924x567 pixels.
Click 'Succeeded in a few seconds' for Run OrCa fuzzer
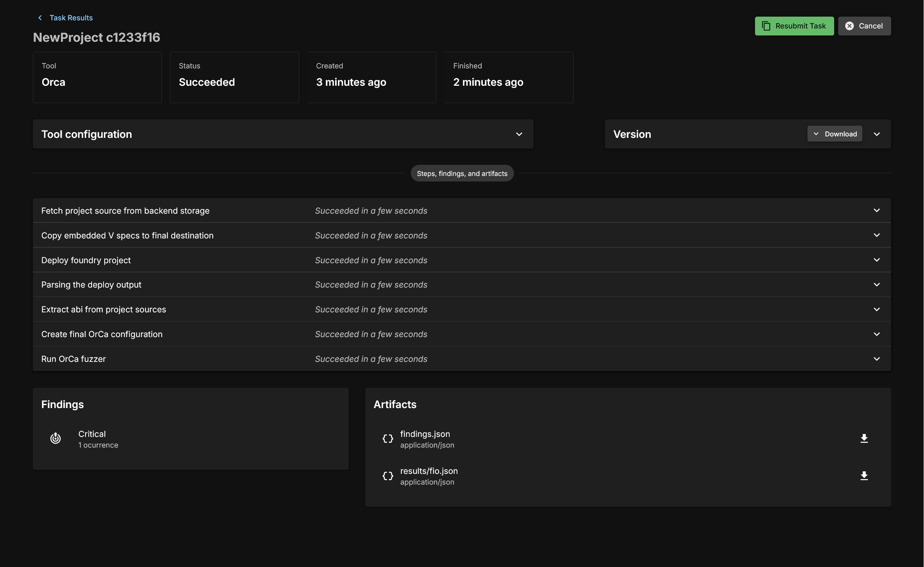(x=371, y=359)
